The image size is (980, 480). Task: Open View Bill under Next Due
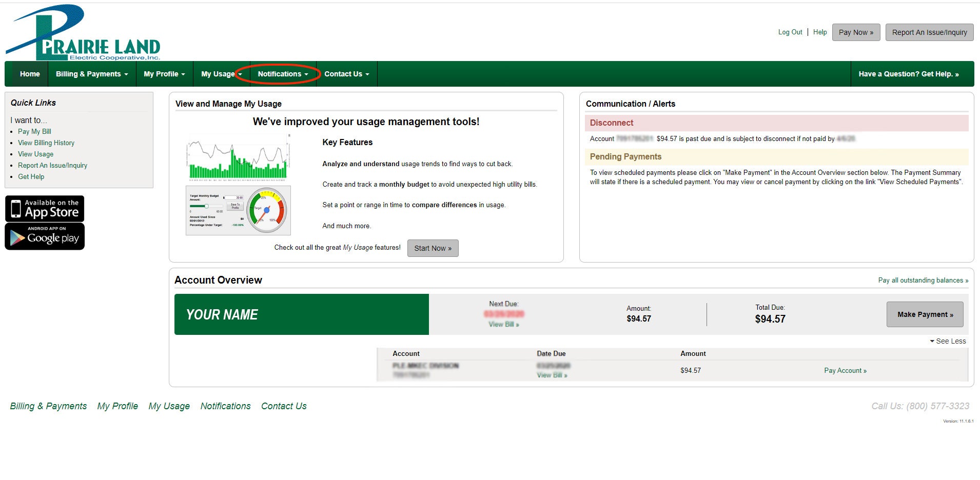(503, 324)
